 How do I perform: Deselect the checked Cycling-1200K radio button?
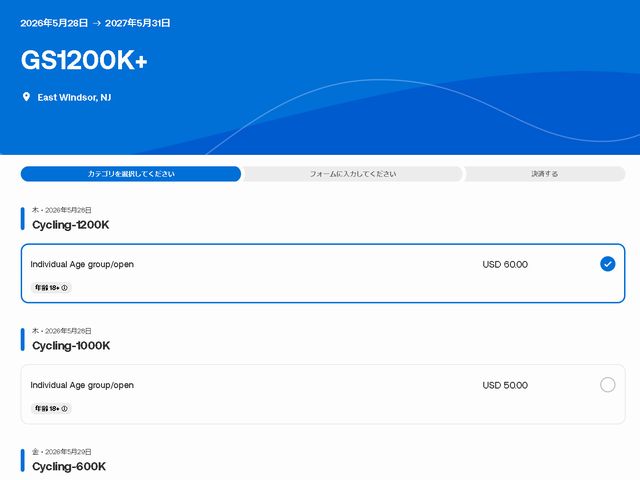point(607,264)
